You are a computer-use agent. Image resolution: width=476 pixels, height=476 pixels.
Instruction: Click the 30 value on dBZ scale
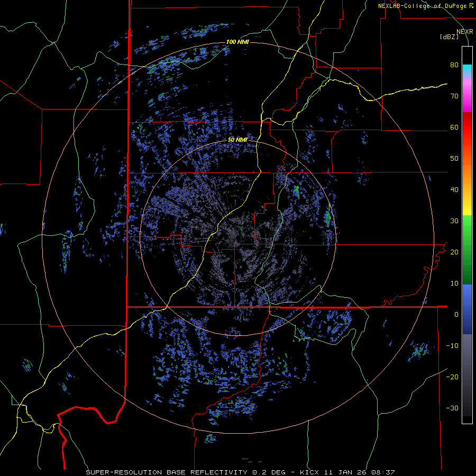(x=454, y=221)
